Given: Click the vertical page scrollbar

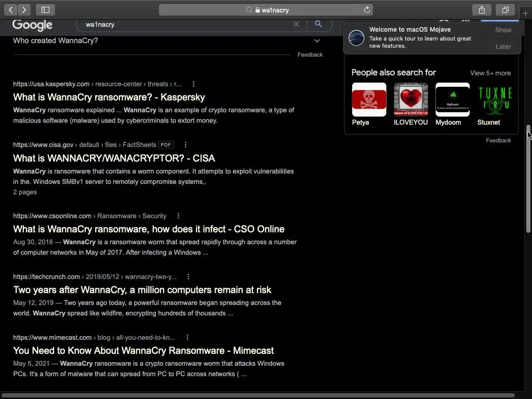Looking at the screenshot, I should [x=528, y=179].
